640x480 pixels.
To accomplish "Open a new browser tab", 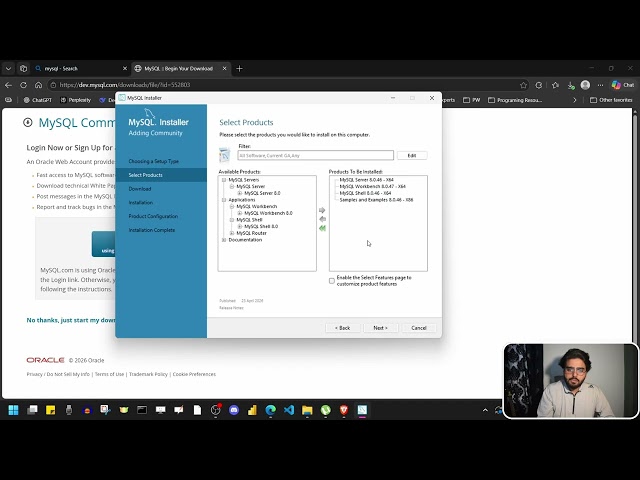I will pos(240,69).
